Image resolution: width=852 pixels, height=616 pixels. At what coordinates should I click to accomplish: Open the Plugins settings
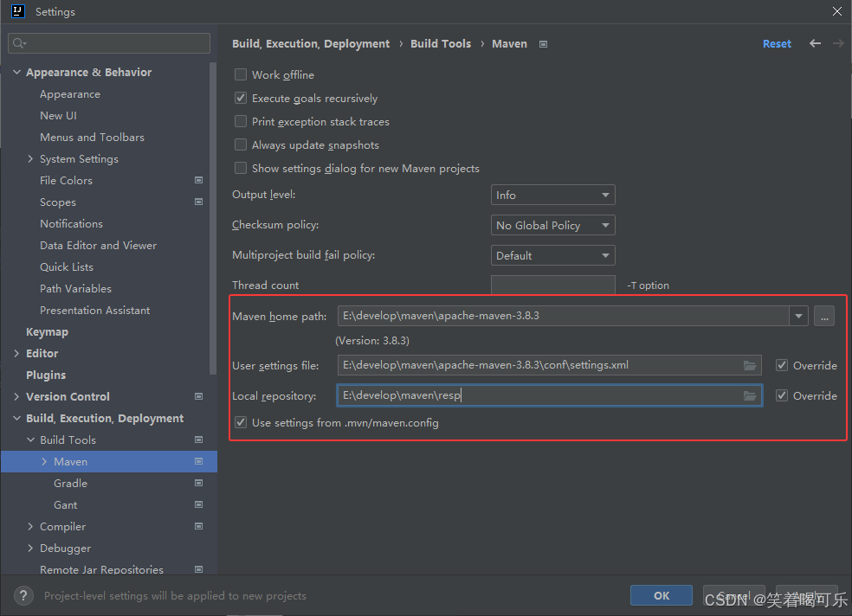(46, 375)
